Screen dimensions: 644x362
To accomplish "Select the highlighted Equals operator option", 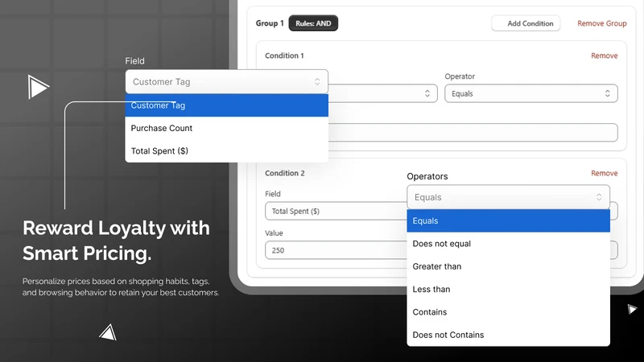I will 509,220.
